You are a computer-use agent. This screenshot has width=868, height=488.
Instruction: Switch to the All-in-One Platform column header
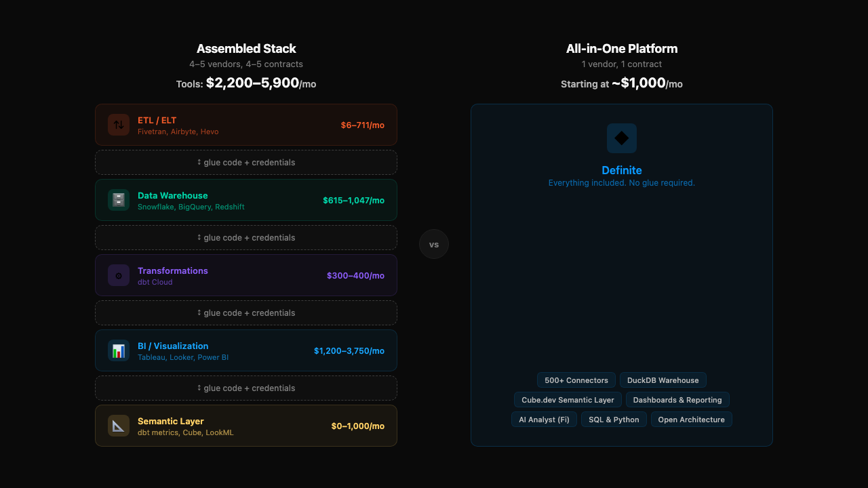click(x=622, y=48)
